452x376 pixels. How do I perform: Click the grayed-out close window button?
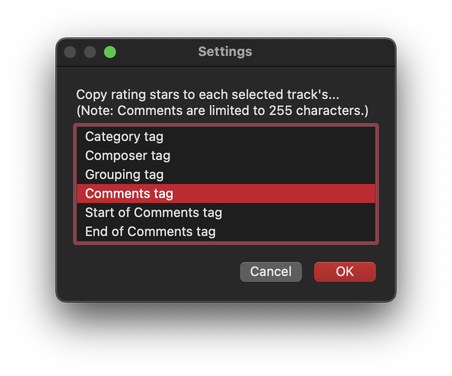70,52
